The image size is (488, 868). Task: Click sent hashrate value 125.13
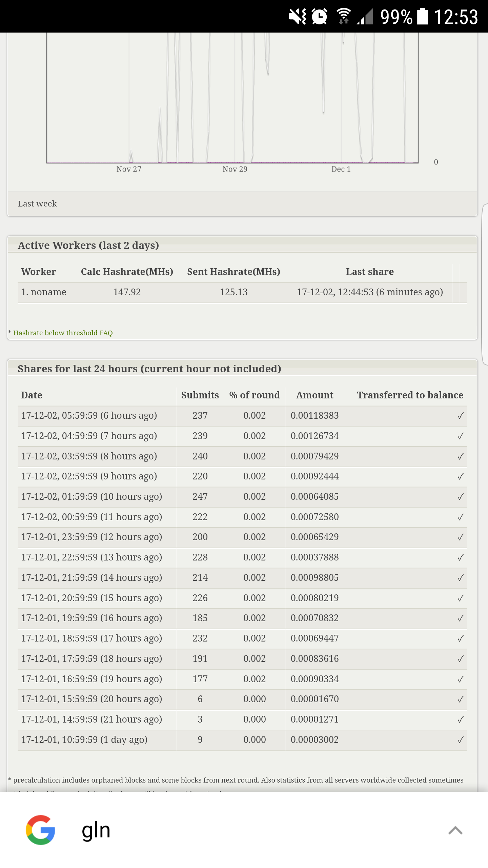[234, 292]
